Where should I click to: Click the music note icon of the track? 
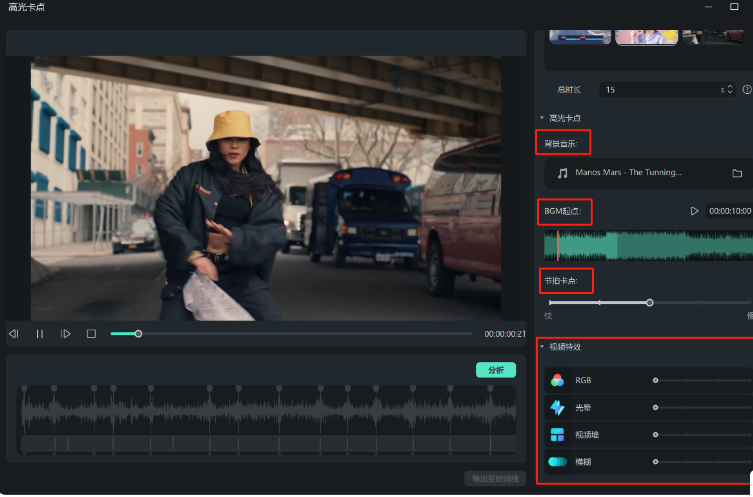(562, 173)
